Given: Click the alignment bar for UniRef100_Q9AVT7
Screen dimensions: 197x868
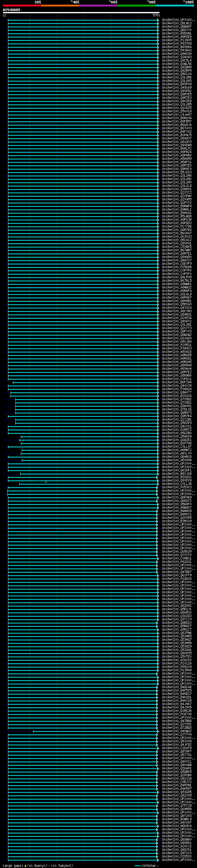Looking at the screenshot, I should click(85, 392).
